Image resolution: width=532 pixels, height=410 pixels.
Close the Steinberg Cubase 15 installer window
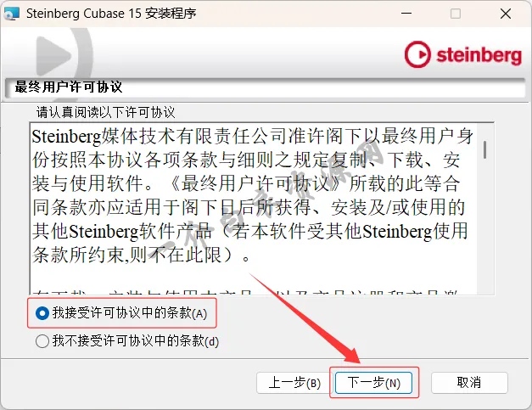pyautogui.click(x=506, y=14)
